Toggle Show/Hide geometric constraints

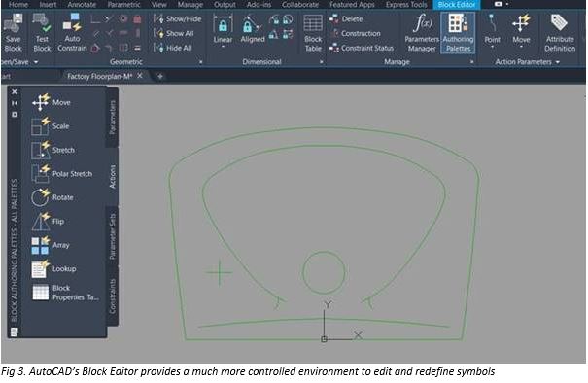click(178, 18)
